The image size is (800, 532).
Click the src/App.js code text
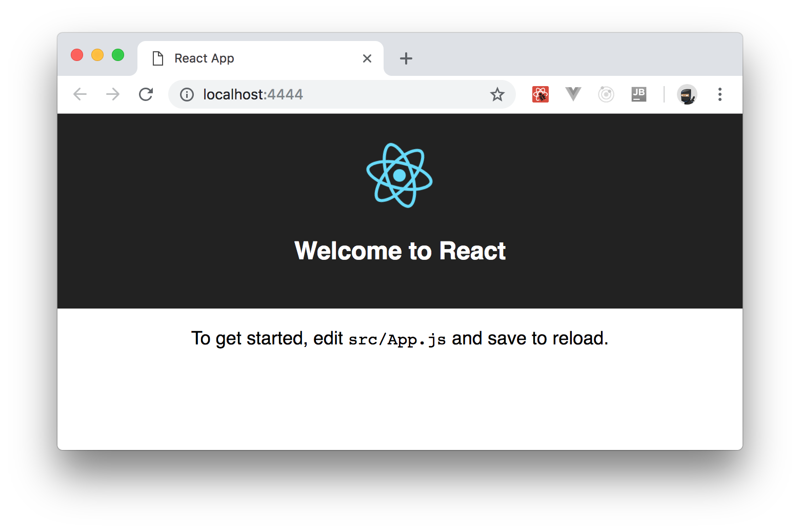(x=397, y=339)
